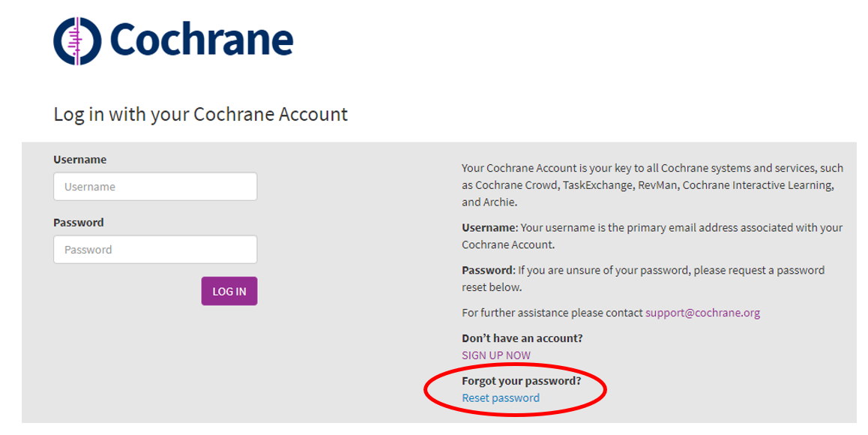Click the 'reset below.' help text line
The height and width of the screenshot is (435, 868).
tap(492, 287)
